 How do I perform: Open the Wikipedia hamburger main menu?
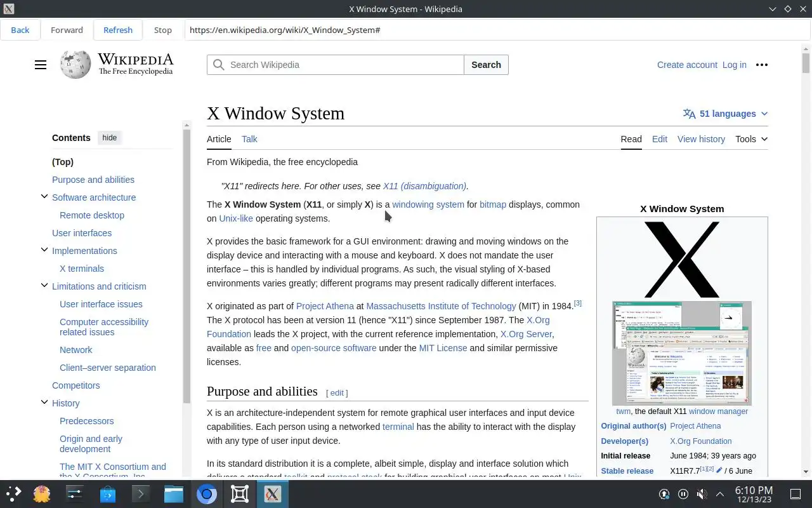pyautogui.click(x=41, y=65)
